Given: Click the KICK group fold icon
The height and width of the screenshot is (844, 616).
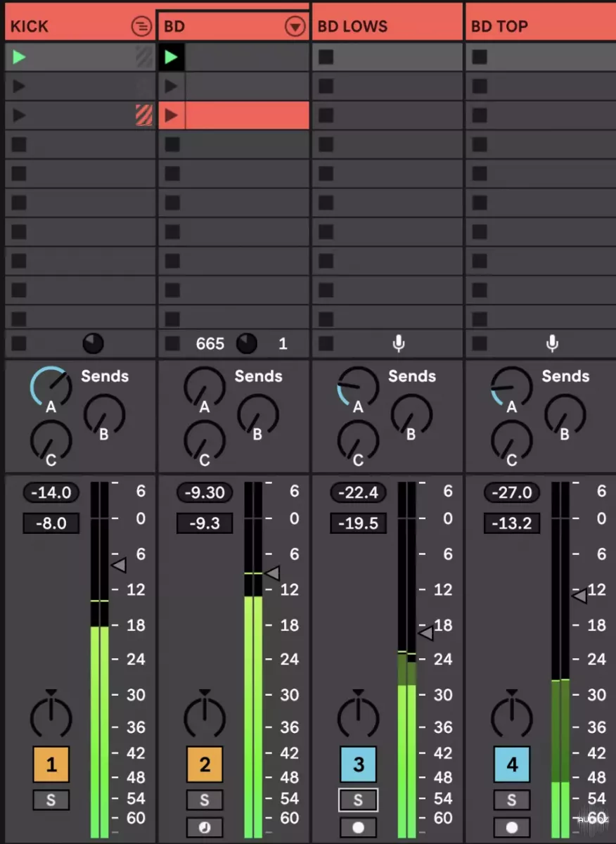Looking at the screenshot, I should (x=141, y=27).
